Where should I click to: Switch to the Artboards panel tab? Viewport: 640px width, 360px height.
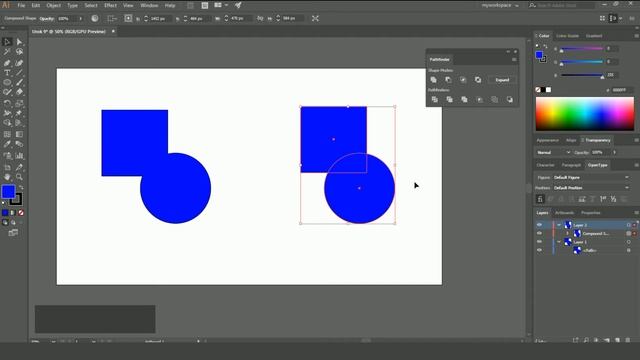pyautogui.click(x=564, y=213)
